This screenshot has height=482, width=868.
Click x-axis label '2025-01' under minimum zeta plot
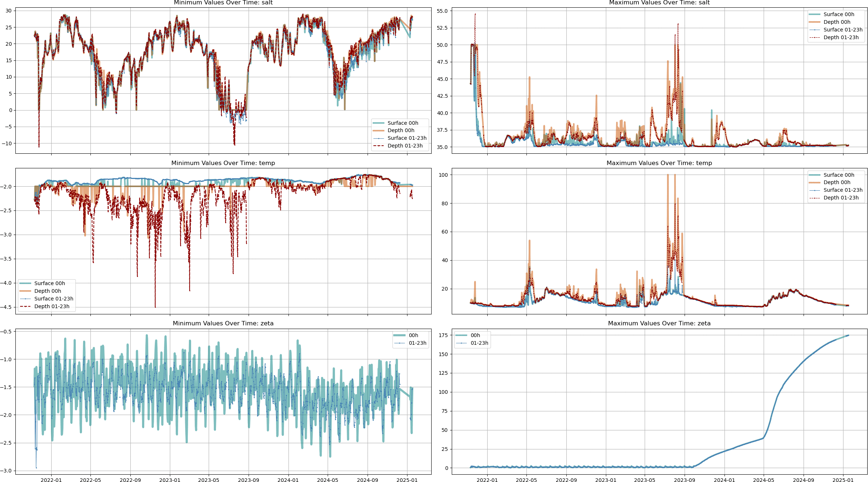pos(407,480)
